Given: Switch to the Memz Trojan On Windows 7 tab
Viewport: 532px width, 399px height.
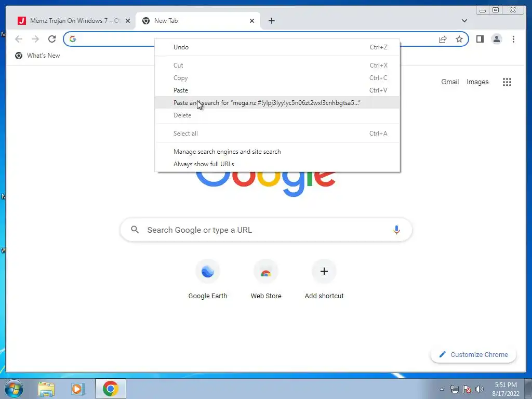Looking at the screenshot, I should click(x=70, y=21).
